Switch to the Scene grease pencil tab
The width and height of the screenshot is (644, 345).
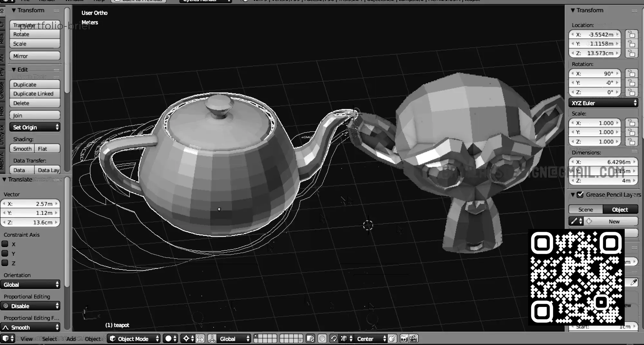(x=585, y=210)
